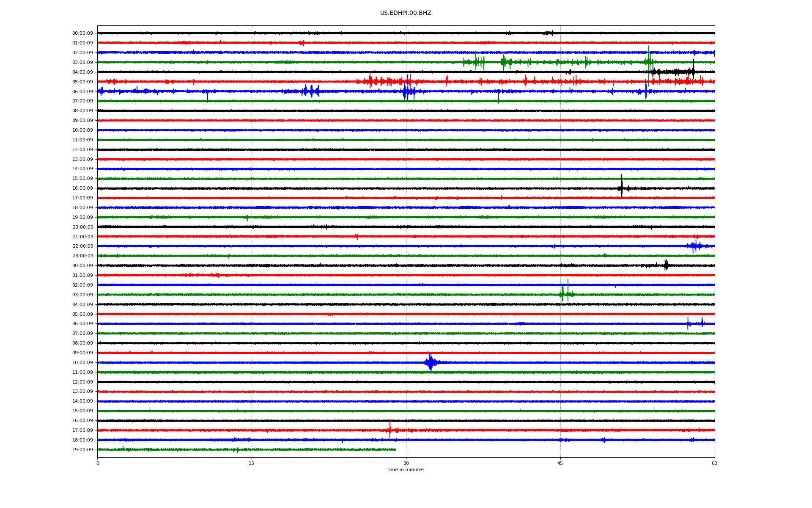
Task: Select the 20:00:09 row time label
Action: 82,227
